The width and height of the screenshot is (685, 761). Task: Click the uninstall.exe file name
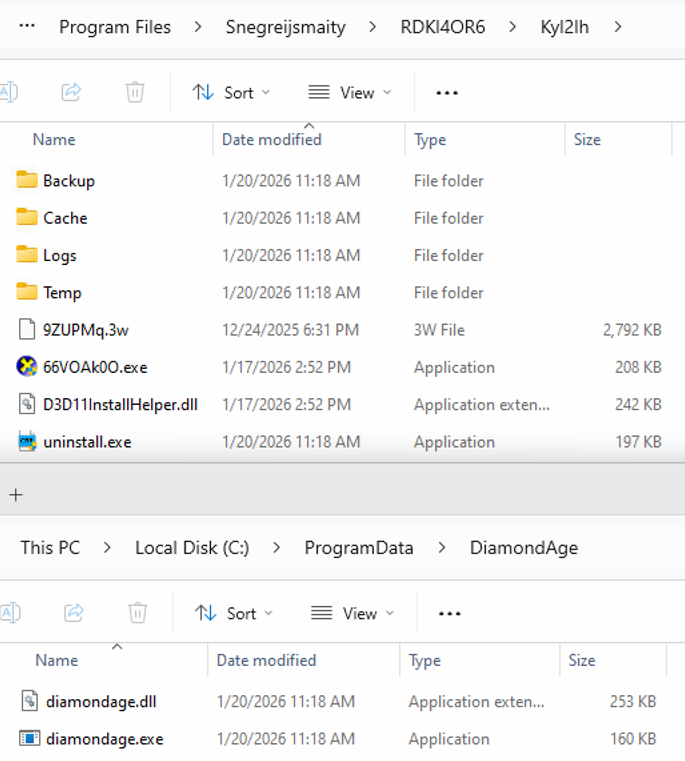coord(87,442)
